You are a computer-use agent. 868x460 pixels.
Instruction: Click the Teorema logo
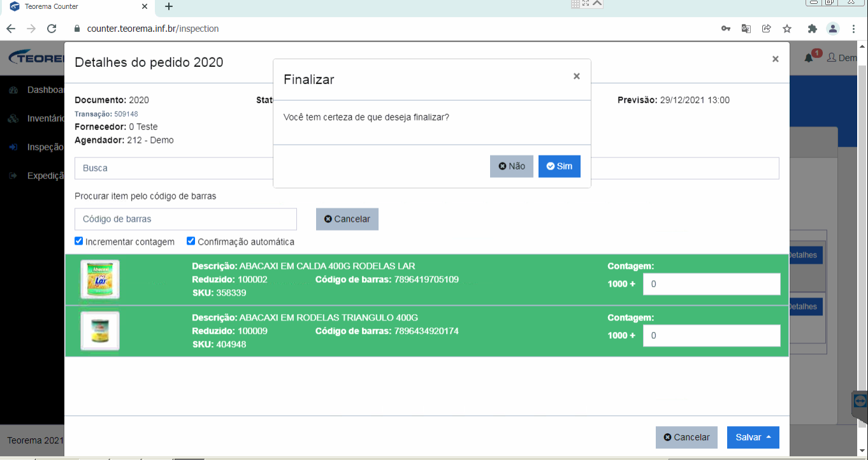tap(37, 58)
